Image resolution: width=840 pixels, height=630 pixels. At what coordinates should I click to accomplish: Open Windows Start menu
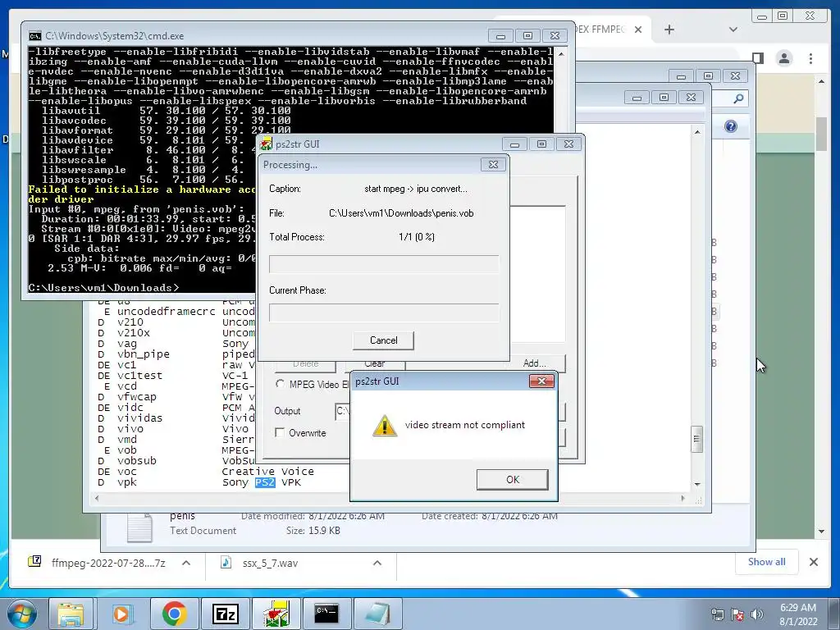(x=21, y=614)
